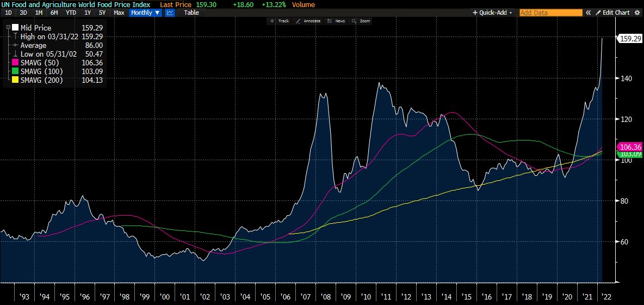Viewport: 644px width, 305px height.
Task: Click the line chart type icon
Action: (170, 13)
